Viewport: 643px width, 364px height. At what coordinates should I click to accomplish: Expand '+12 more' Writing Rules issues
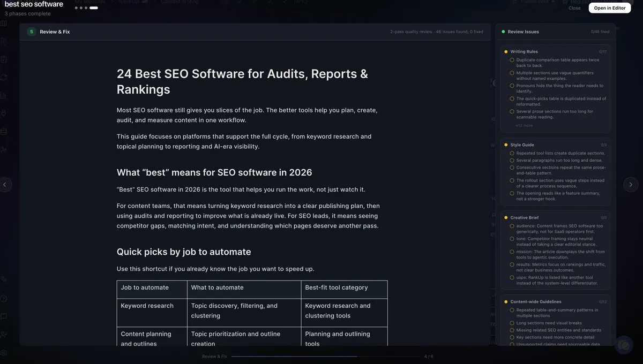pos(524,125)
